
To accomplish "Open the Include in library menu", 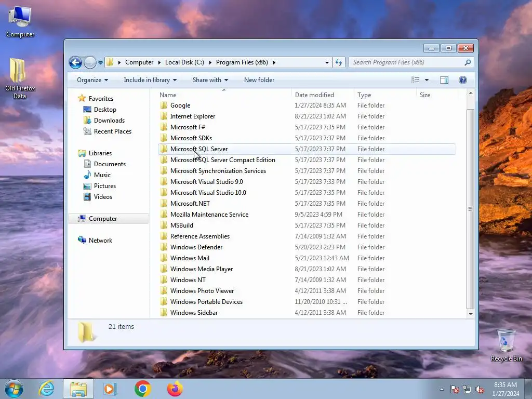I will tap(150, 80).
